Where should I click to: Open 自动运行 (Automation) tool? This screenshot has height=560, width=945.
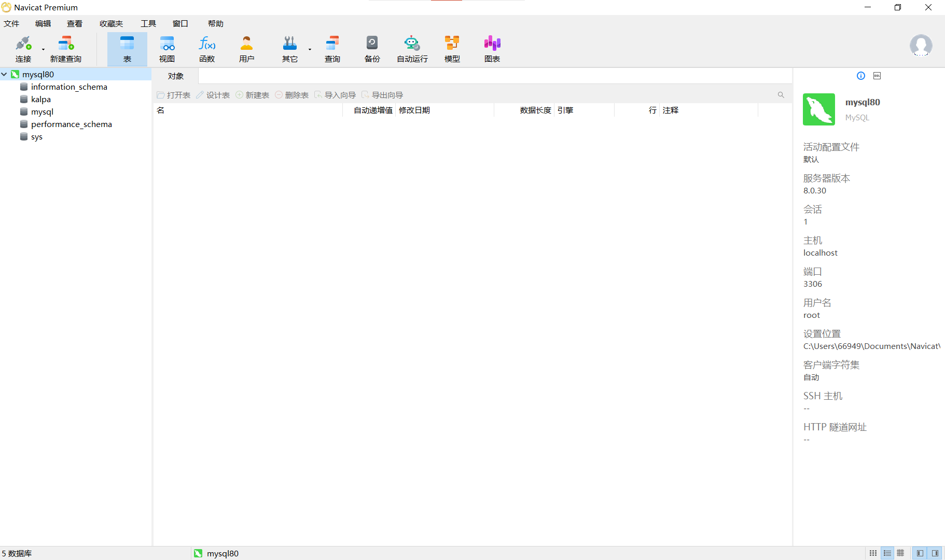coord(412,49)
